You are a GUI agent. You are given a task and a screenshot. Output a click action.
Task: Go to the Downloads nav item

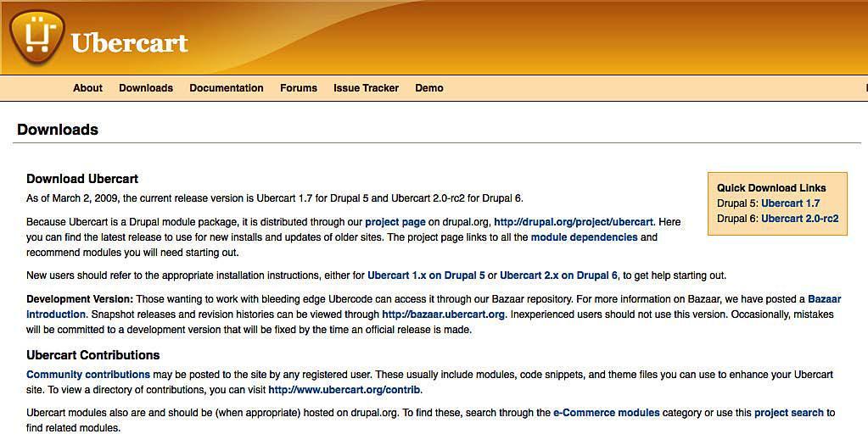point(146,88)
